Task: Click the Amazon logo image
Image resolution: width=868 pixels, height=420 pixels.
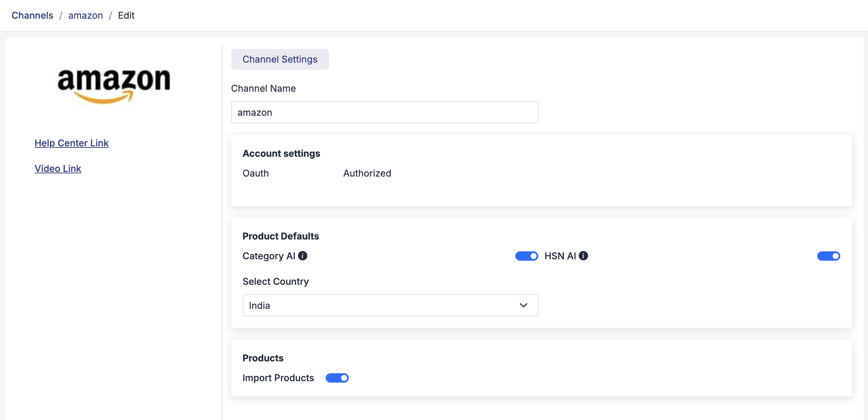Action: tap(114, 85)
